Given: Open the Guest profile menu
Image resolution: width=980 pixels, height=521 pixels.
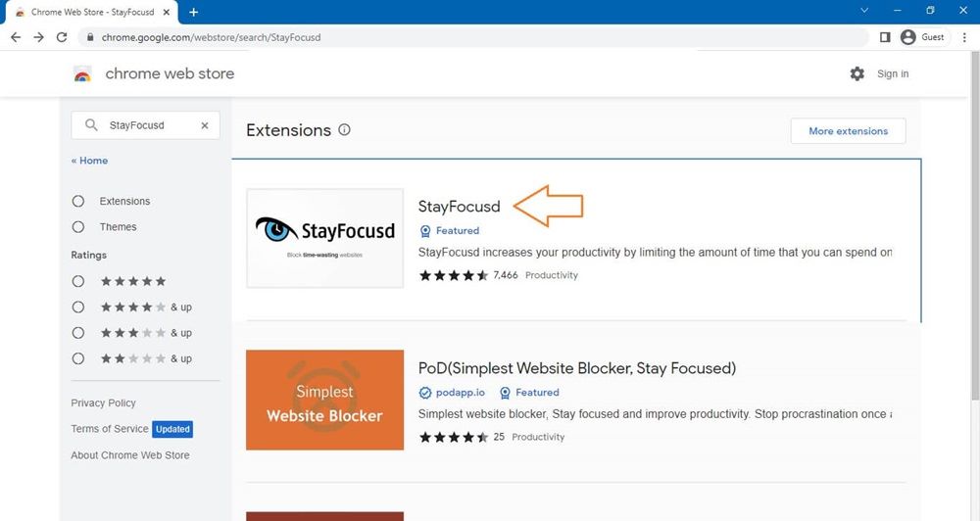Looking at the screenshot, I should (922, 37).
